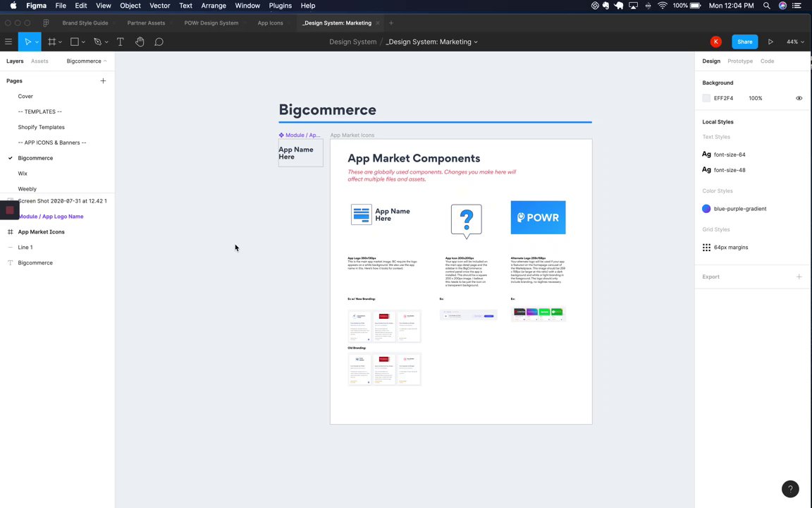Open the Figma hamburger main menu
This screenshot has width=812, height=508.
pyautogui.click(x=8, y=42)
